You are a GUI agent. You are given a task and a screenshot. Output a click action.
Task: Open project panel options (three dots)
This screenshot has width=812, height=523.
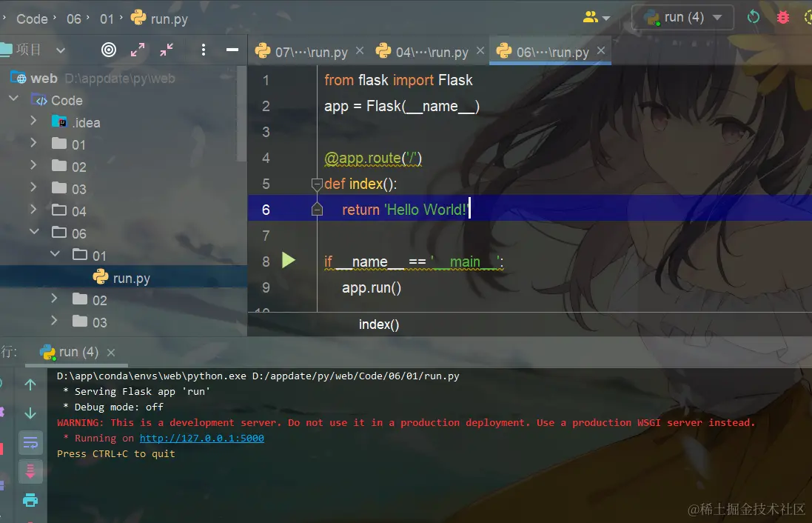coord(204,50)
